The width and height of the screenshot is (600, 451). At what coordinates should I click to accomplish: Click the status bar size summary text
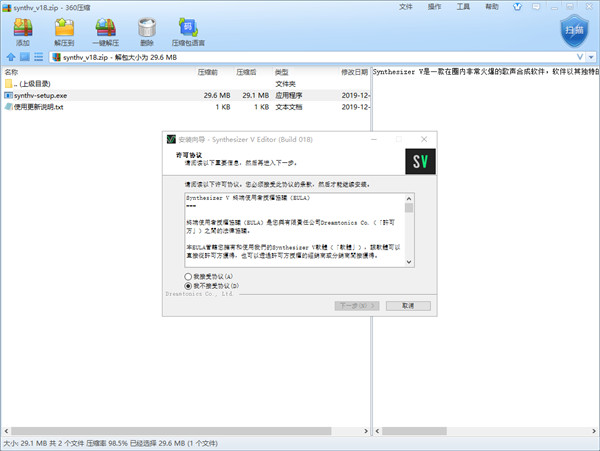coord(110,443)
